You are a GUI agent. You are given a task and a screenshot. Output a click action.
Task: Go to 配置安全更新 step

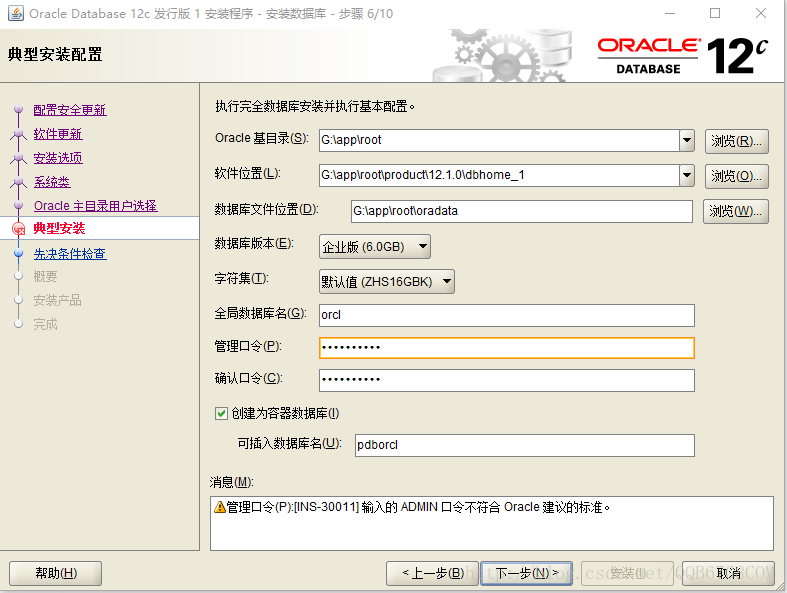click(x=70, y=110)
